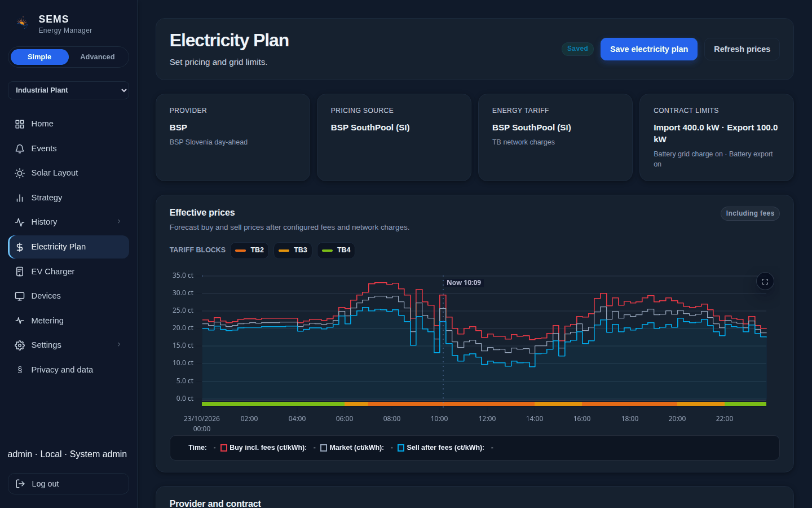Expand the chart to fullscreen

point(765,281)
